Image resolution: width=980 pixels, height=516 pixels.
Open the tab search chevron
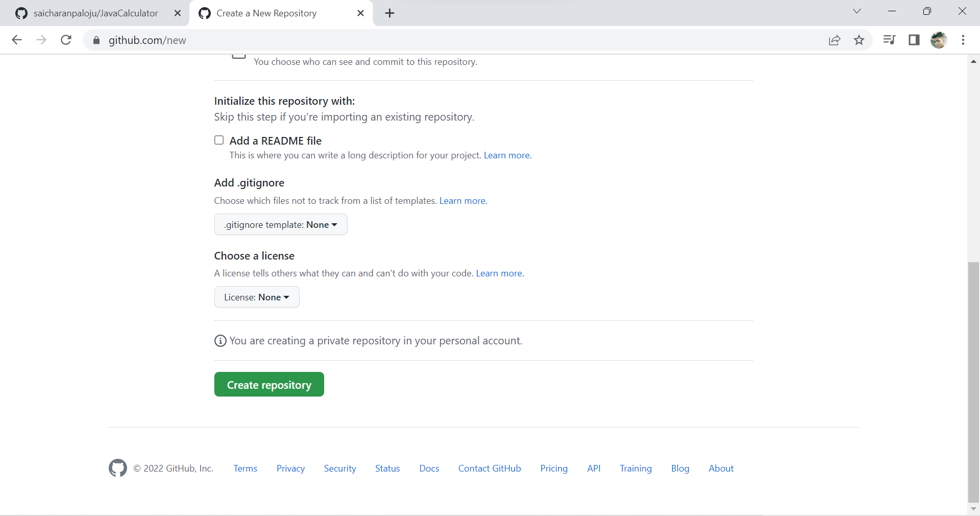pyautogui.click(x=857, y=11)
